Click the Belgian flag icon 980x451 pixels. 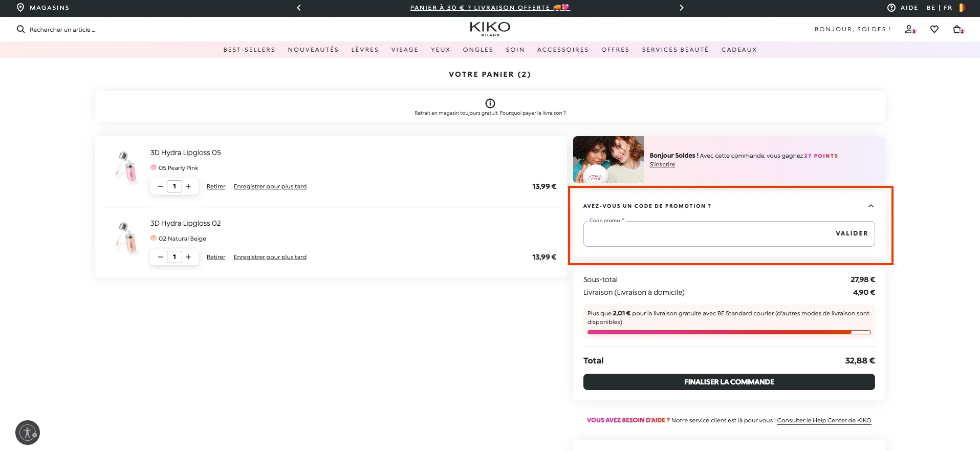(962, 8)
